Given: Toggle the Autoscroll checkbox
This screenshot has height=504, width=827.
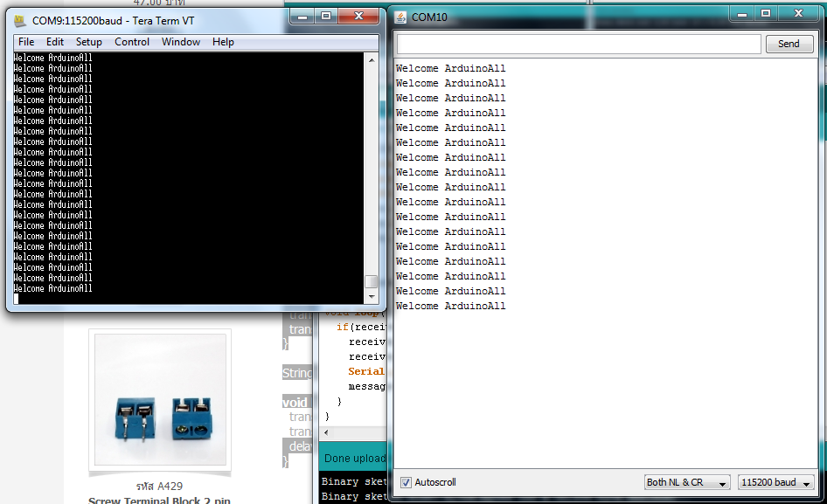Looking at the screenshot, I should click(x=406, y=482).
